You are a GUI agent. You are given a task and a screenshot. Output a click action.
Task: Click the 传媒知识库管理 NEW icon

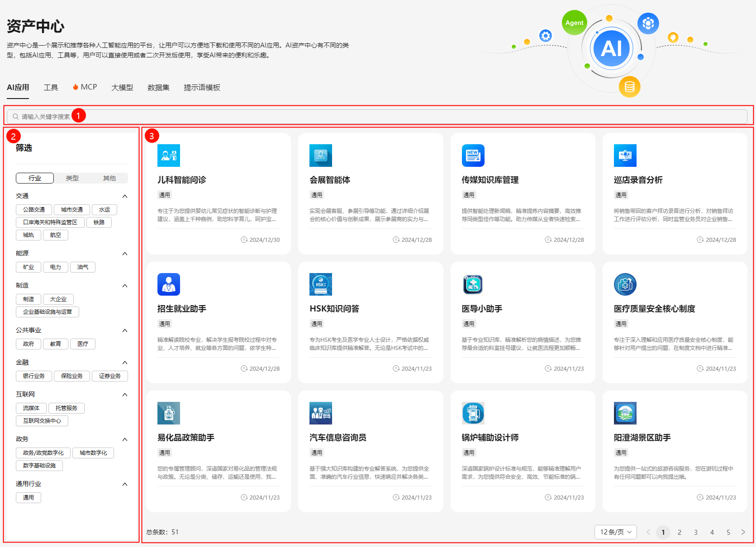point(473,156)
